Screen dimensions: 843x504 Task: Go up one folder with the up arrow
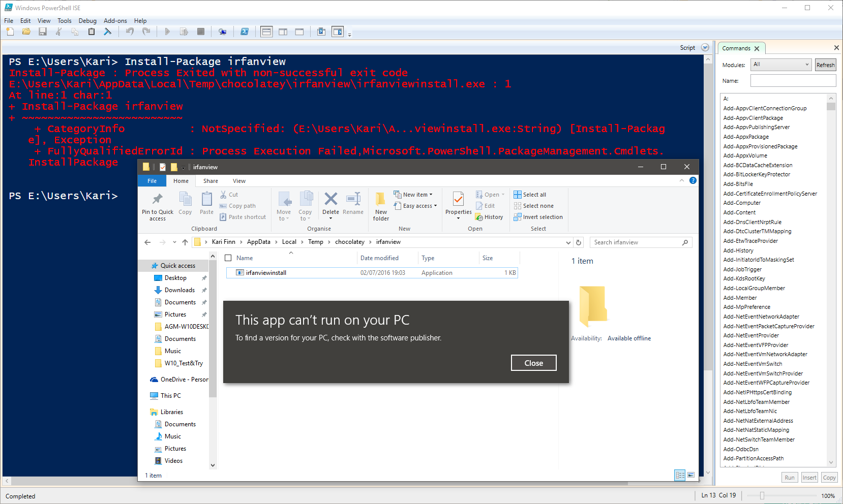(x=185, y=242)
